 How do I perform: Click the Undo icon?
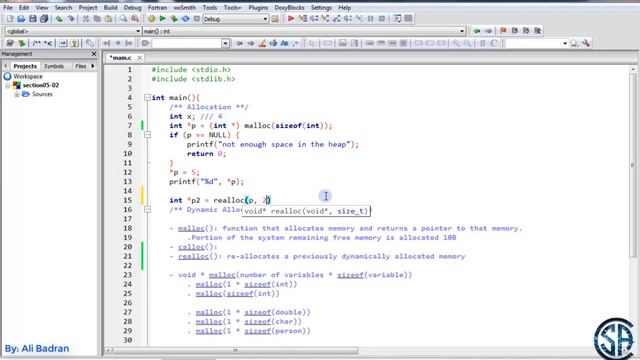click(59, 19)
